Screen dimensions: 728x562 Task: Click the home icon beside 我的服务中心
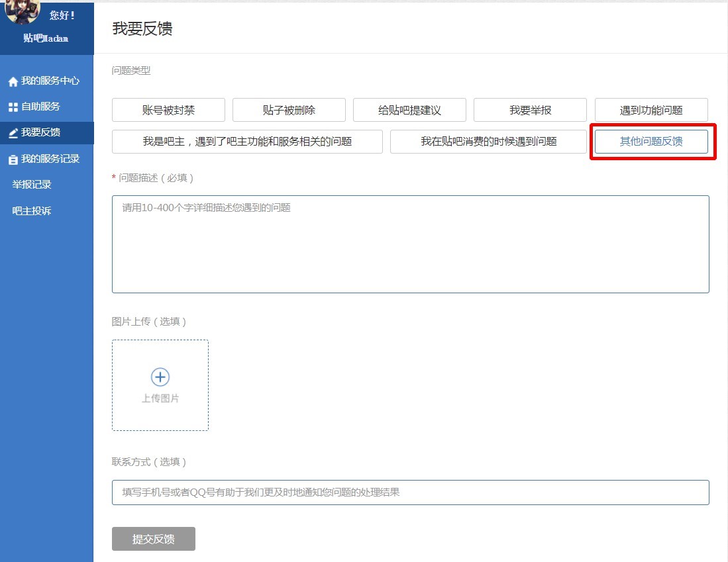point(13,81)
